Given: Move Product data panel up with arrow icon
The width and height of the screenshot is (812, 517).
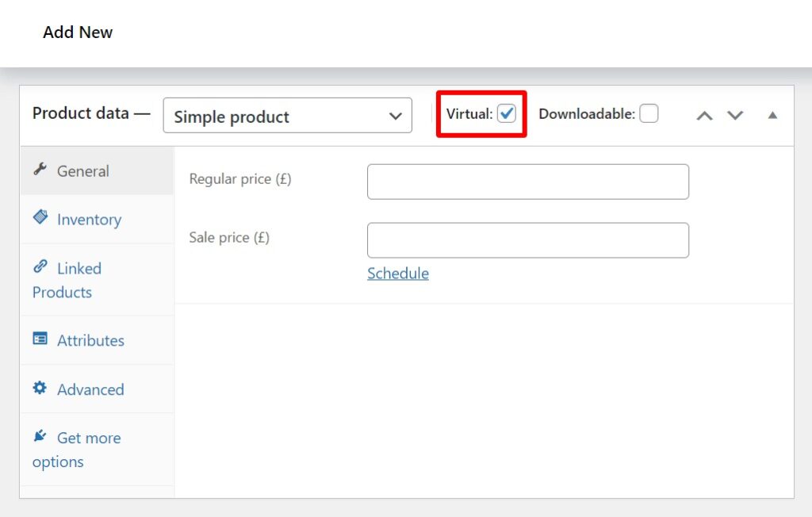Looking at the screenshot, I should click(x=704, y=115).
